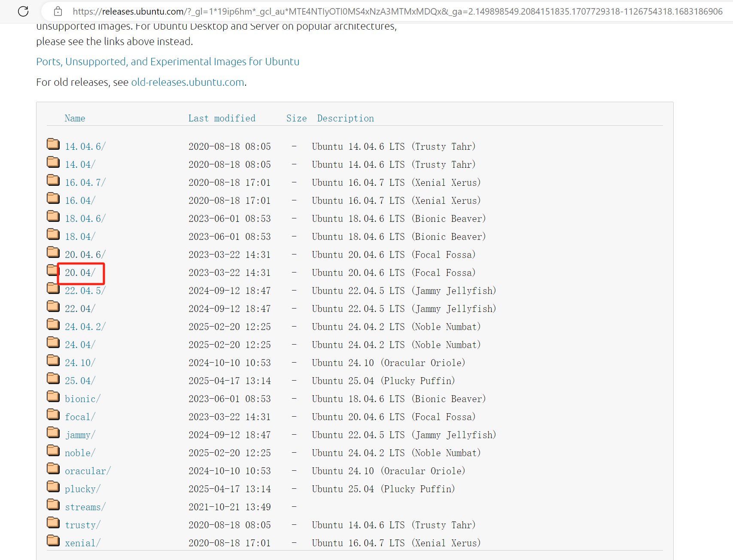This screenshot has width=733, height=560.
Task: Open the 14.04/ directory link
Action: 80,165
